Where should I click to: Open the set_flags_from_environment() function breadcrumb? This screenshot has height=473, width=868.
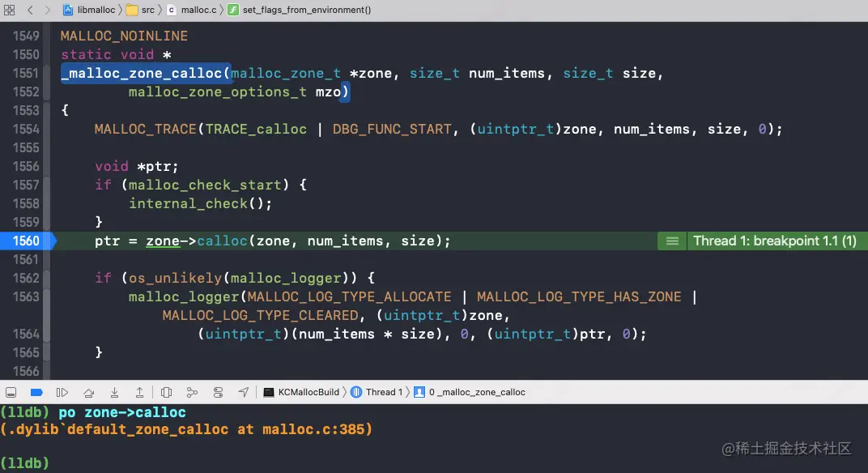point(300,10)
